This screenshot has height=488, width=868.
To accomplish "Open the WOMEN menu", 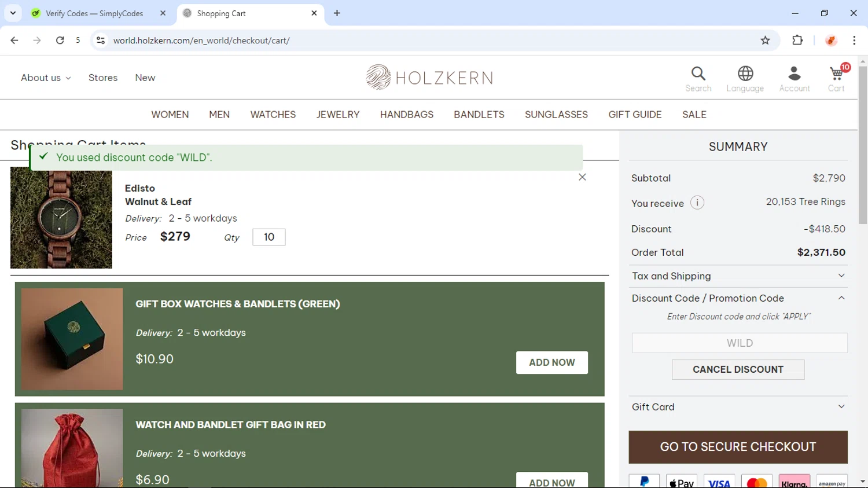I will click(170, 115).
